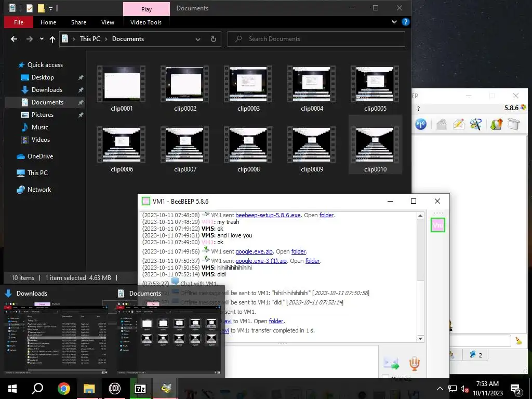Click the orange microphone voice message icon
532x399 pixels.
click(414, 363)
